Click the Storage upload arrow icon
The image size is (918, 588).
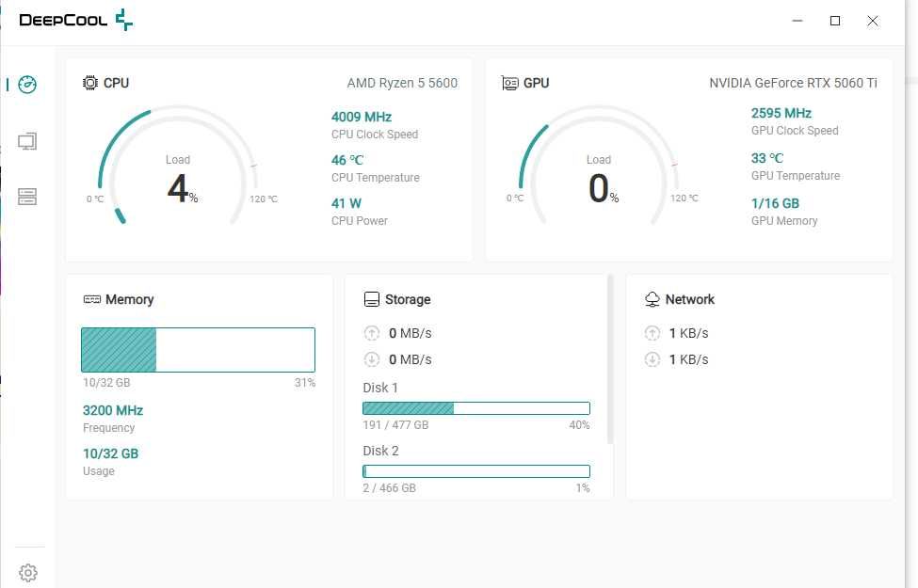point(372,333)
